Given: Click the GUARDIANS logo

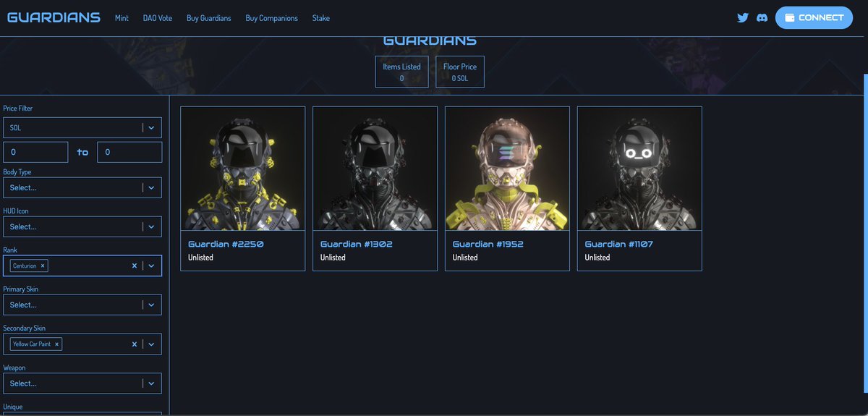Looking at the screenshot, I should pos(54,17).
